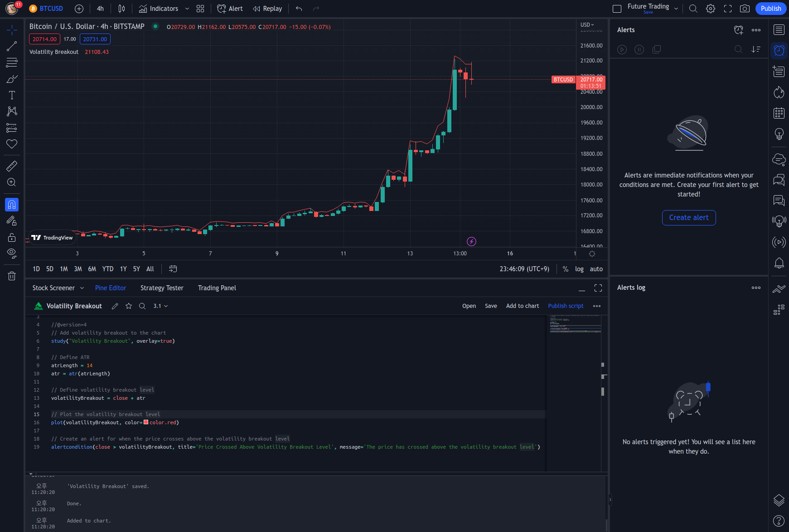This screenshot has width=789, height=532.
Task: Select the YTD time range
Action: click(x=108, y=269)
